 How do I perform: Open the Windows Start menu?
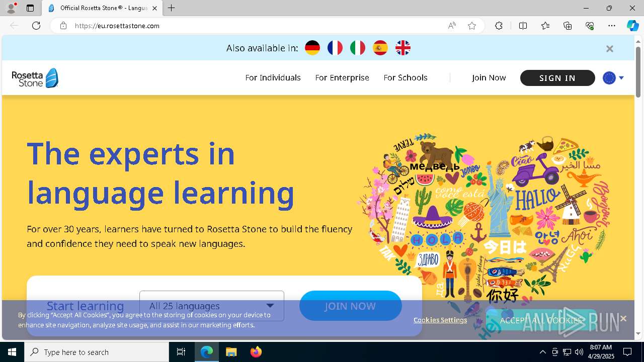click(12, 352)
